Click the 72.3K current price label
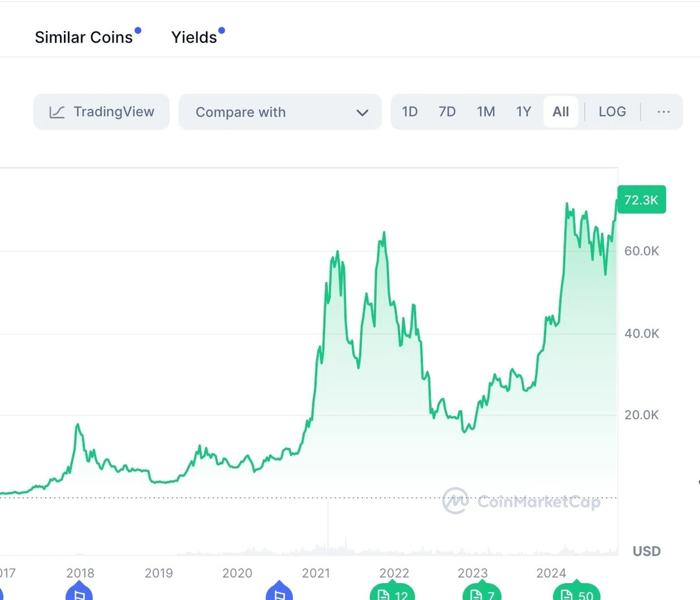 tap(641, 200)
